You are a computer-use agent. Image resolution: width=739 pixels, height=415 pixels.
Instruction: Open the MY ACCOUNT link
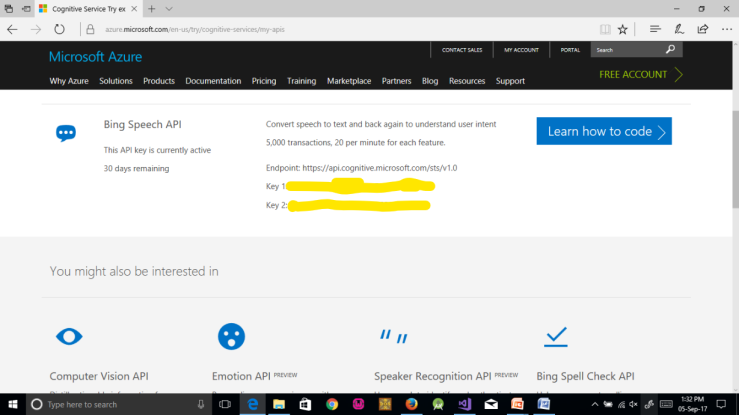[520, 49]
